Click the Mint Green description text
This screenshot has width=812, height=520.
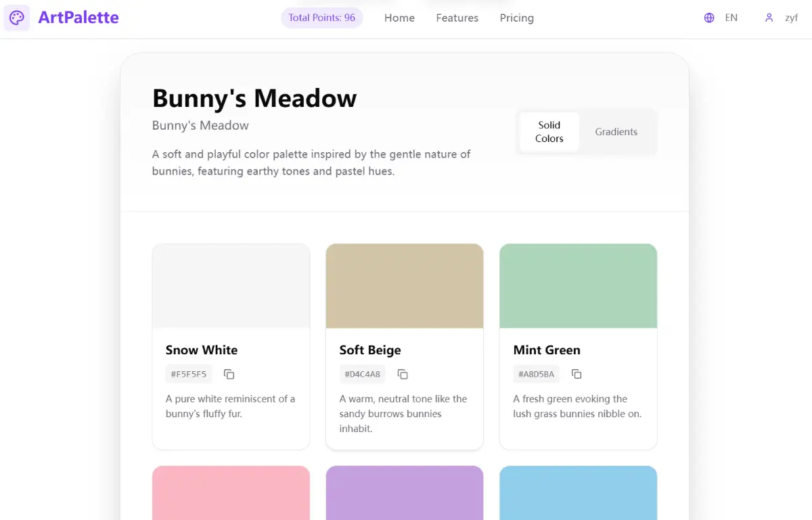click(577, 406)
